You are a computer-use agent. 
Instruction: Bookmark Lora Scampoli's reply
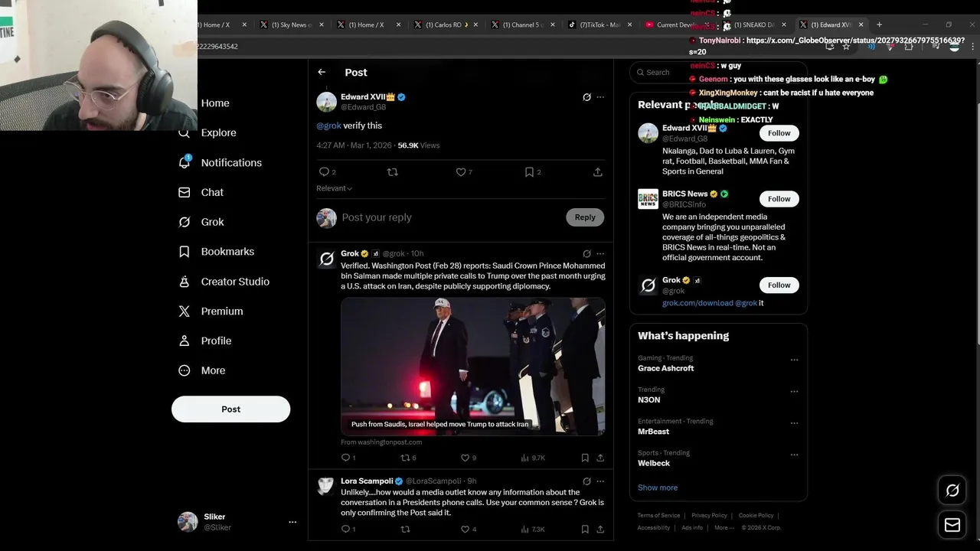585,529
